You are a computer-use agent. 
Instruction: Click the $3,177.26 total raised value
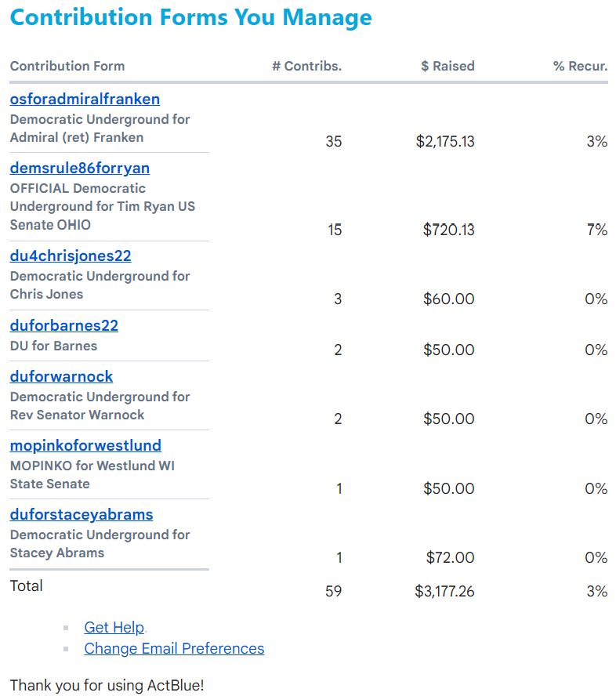point(444,591)
